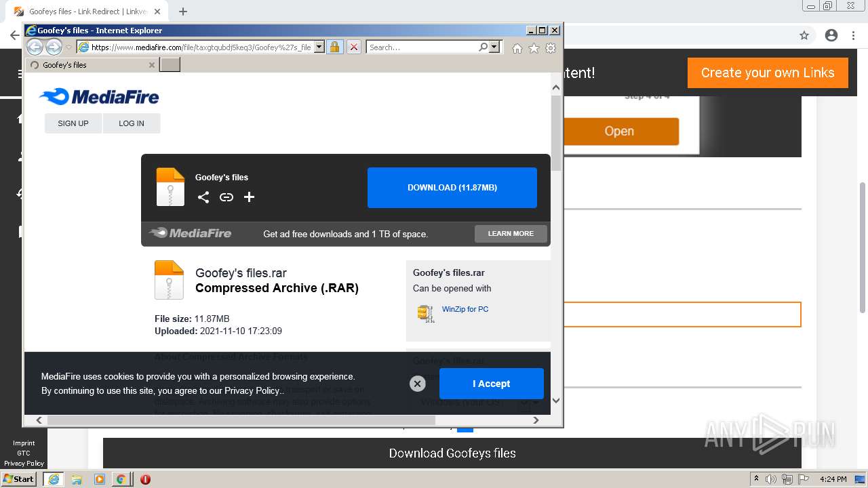Click the WinZip for PC link

(x=465, y=309)
